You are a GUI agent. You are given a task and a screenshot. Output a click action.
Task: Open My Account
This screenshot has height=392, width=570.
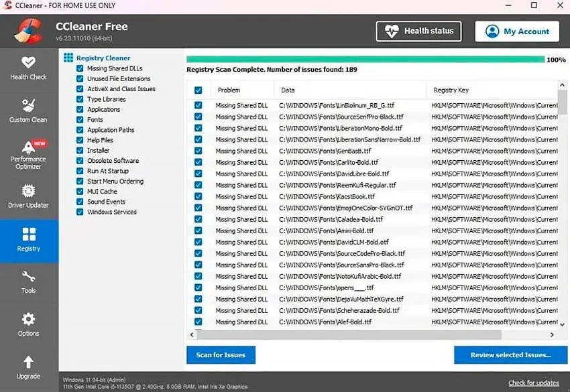point(517,31)
